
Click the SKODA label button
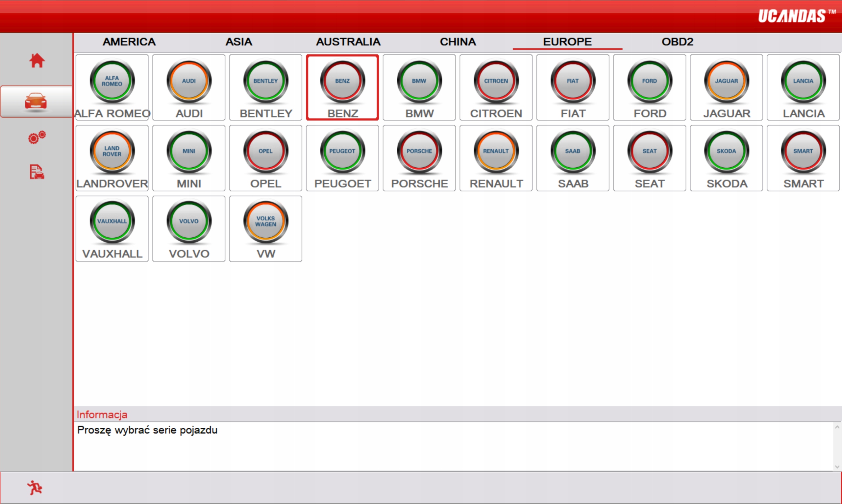tap(726, 183)
